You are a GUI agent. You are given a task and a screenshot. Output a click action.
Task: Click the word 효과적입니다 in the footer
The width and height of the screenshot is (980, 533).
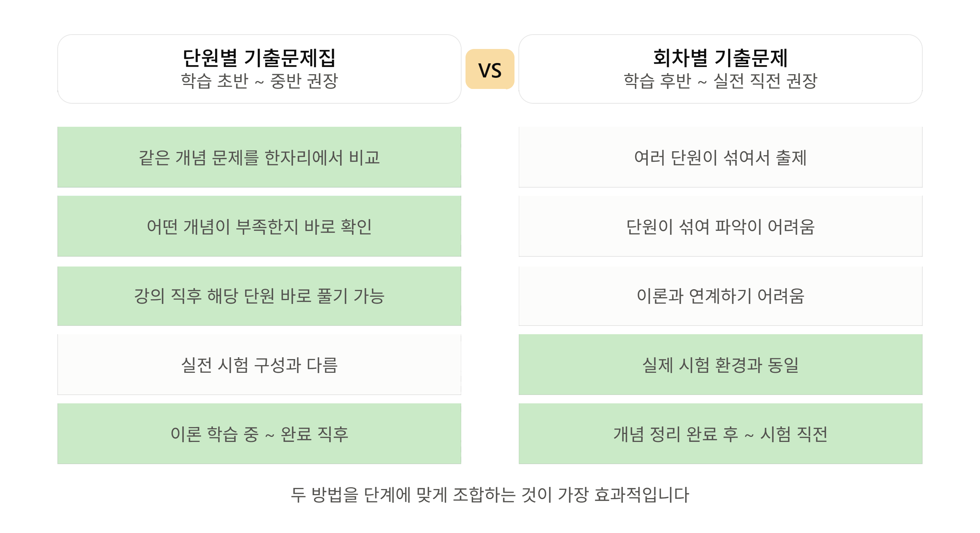[x=641, y=494]
